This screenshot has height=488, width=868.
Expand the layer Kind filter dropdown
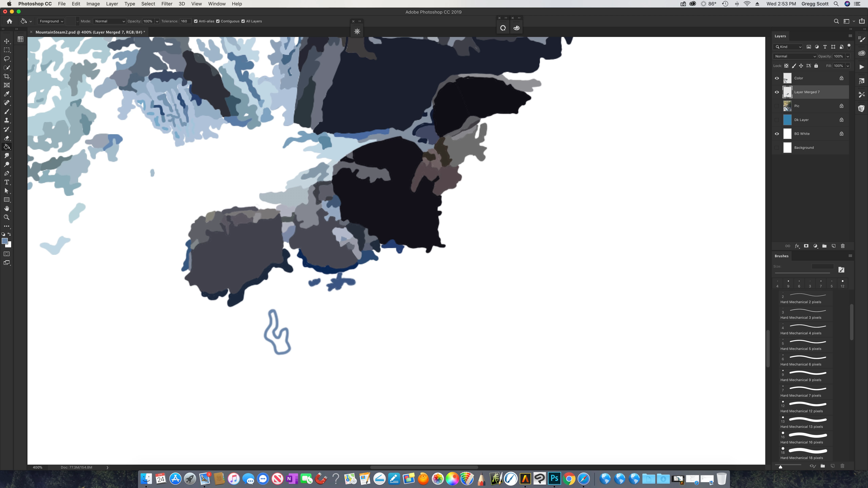click(788, 47)
